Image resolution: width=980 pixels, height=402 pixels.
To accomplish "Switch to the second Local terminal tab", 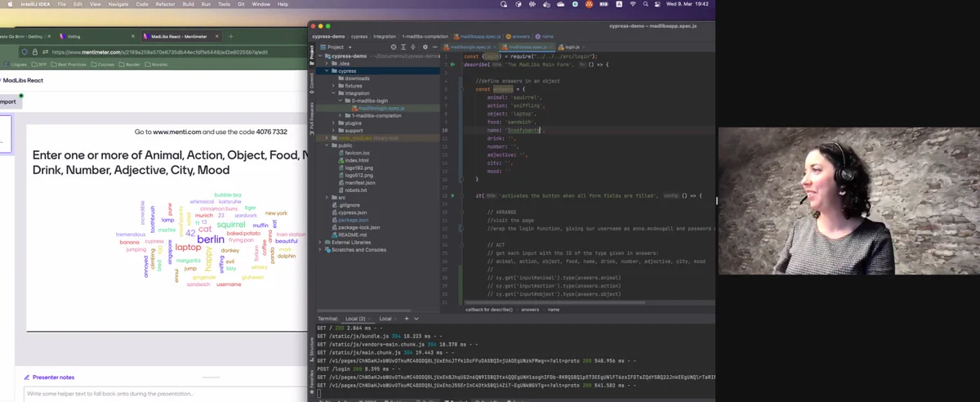I will (385, 318).
